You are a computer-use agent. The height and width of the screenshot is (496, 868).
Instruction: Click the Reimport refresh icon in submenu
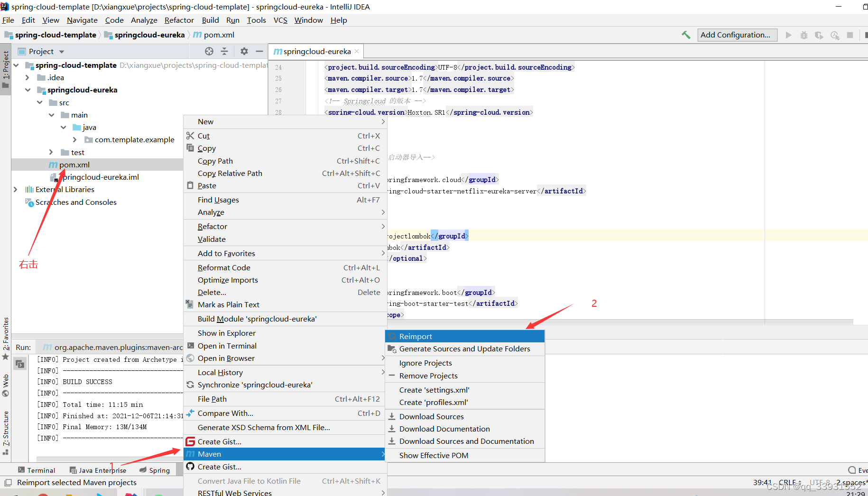pos(392,336)
